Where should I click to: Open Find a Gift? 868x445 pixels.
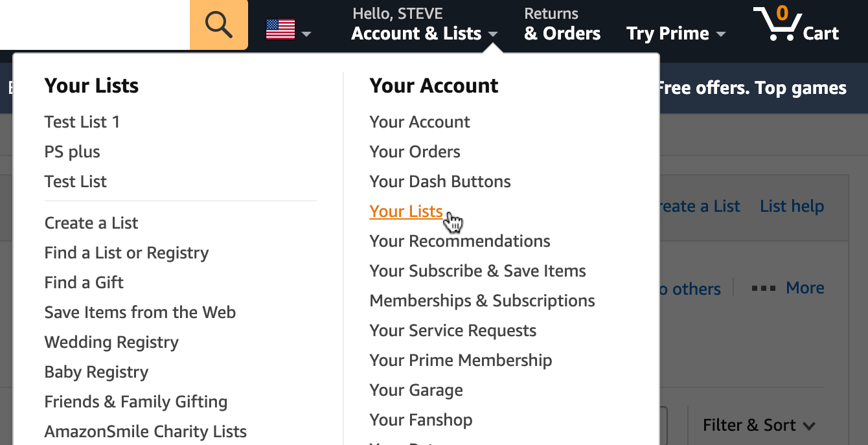84,282
